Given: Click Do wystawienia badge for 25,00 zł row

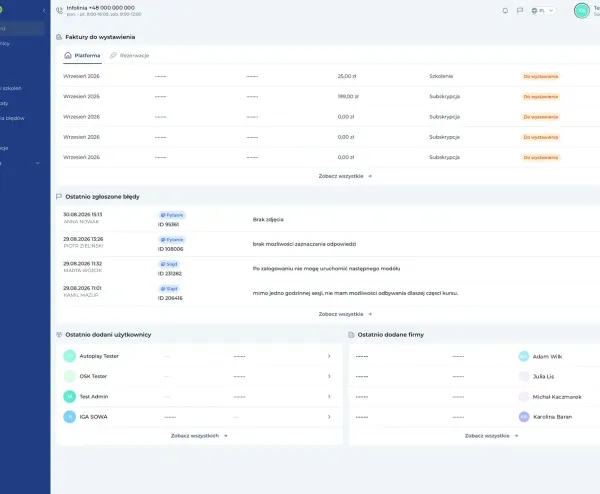Looking at the screenshot, I should (541, 77).
